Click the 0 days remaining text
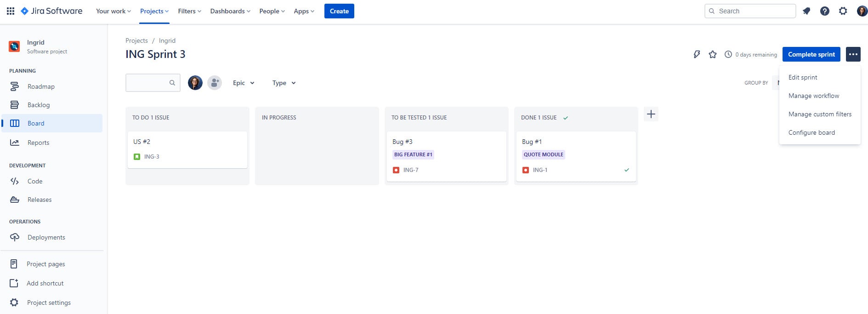This screenshot has width=868, height=314. click(756, 55)
